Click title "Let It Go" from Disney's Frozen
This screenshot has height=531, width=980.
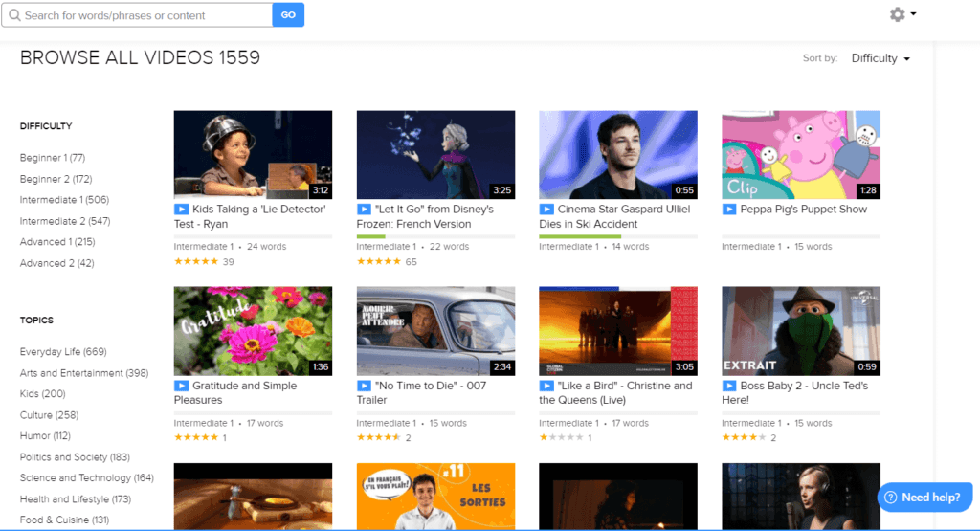click(x=427, y=217)
